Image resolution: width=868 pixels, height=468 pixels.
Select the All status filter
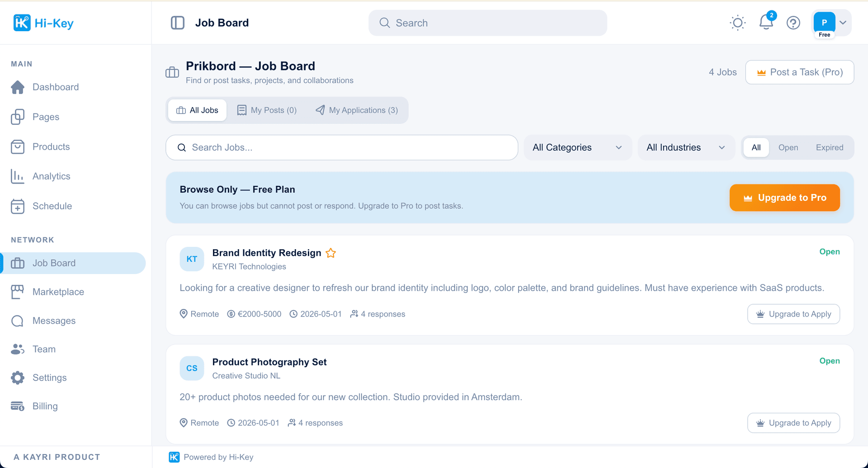[x=756, y=147]
